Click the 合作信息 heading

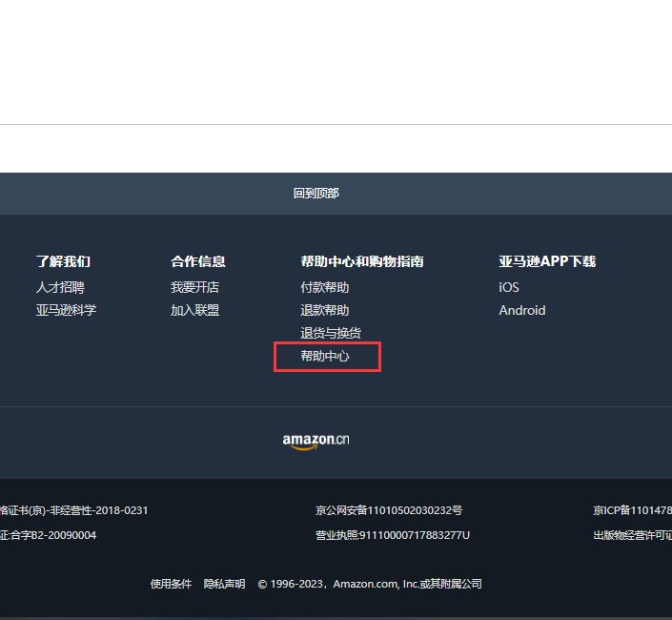(x=198, y=261)
